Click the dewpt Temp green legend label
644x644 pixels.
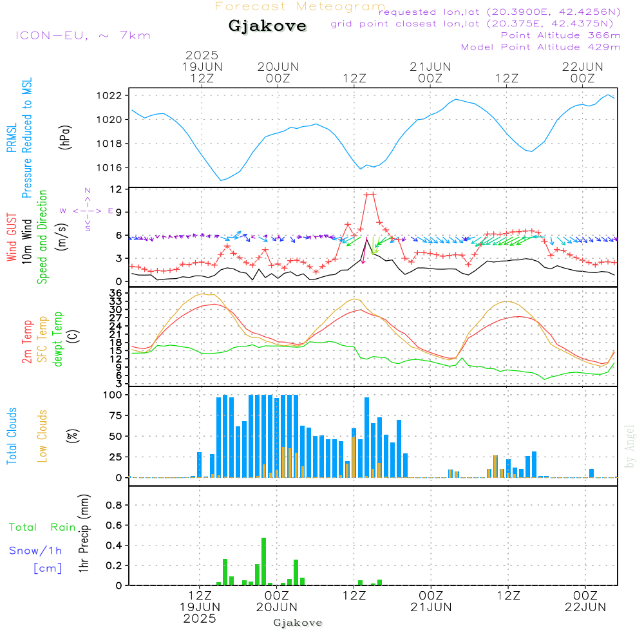[x=58, y=339]
